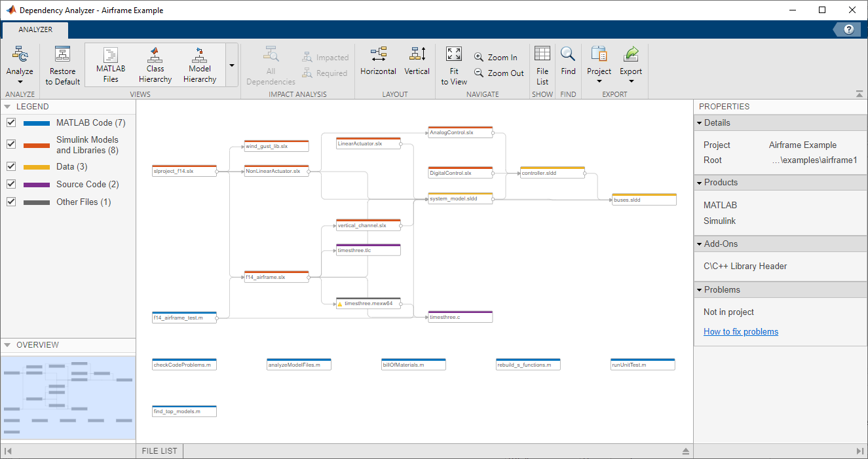Select slproject_f14.slx node
This screenshot has height=459, width=868.
[184, 171]
